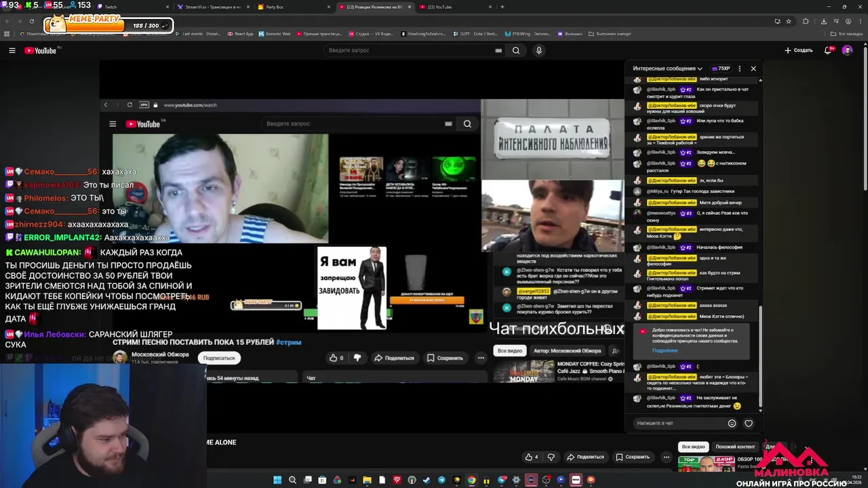Open the on-screen keyboard in search box
The height and width of the screenshot is (488, 868).
point(498,50)
